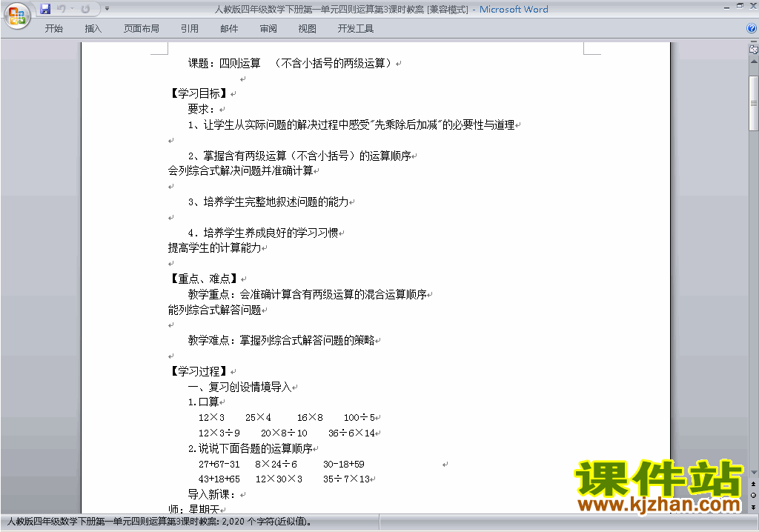The width and height of the screenshot is (759, 532).
Task: Click the expression 43+18+65
Action: 219,479
